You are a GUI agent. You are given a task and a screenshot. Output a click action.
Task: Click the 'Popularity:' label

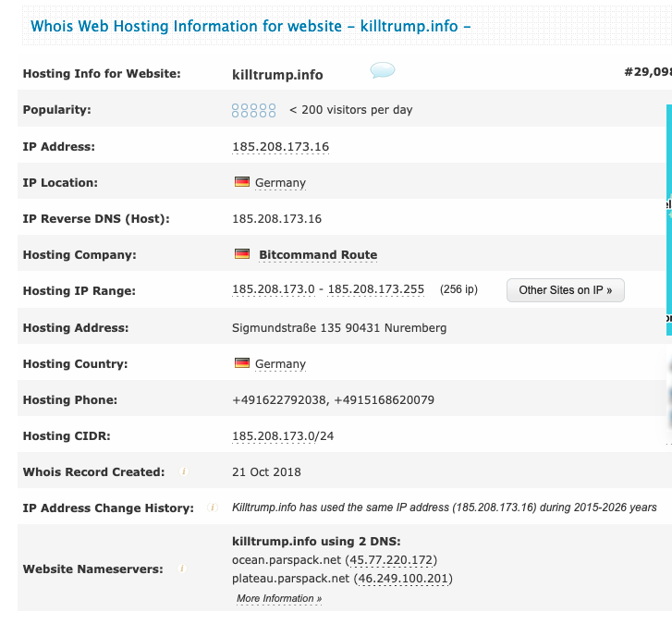56,110
